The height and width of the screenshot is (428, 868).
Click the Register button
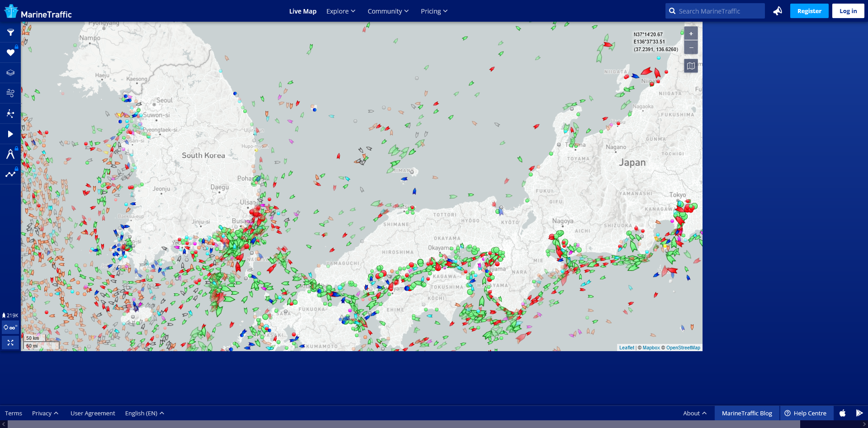pyautogui.click(x=809, y=11)
